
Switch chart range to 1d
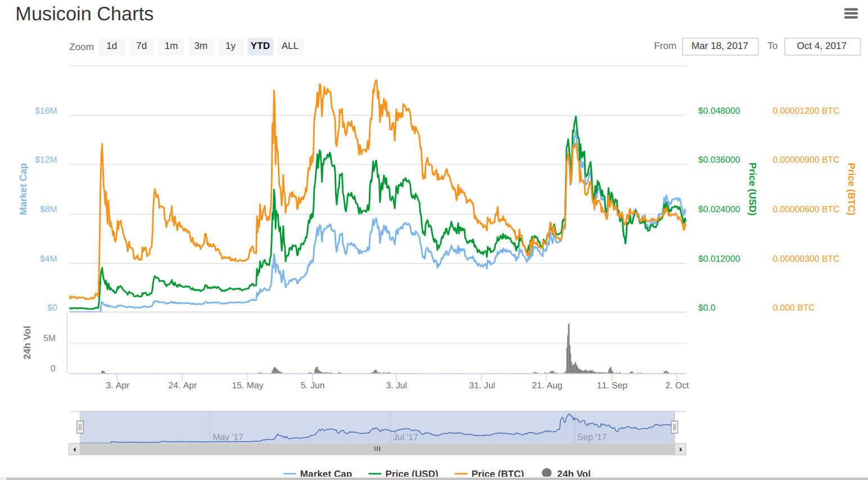[111, 46]
